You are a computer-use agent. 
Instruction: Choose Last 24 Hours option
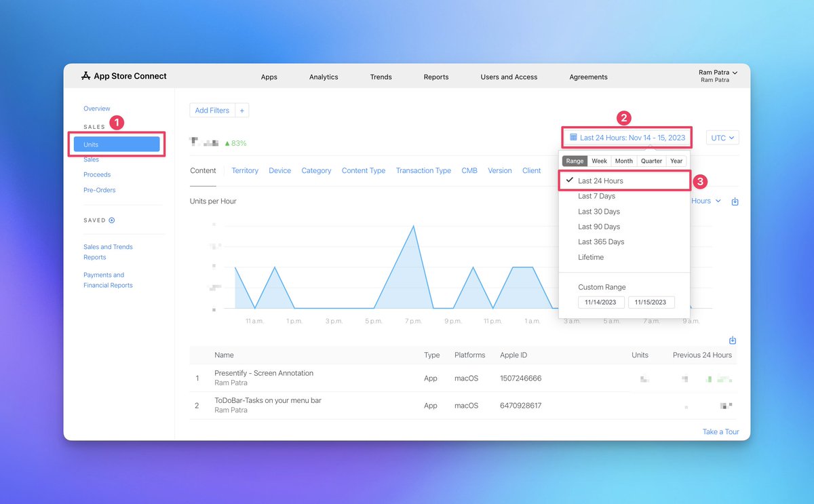[x=624, y=181]
